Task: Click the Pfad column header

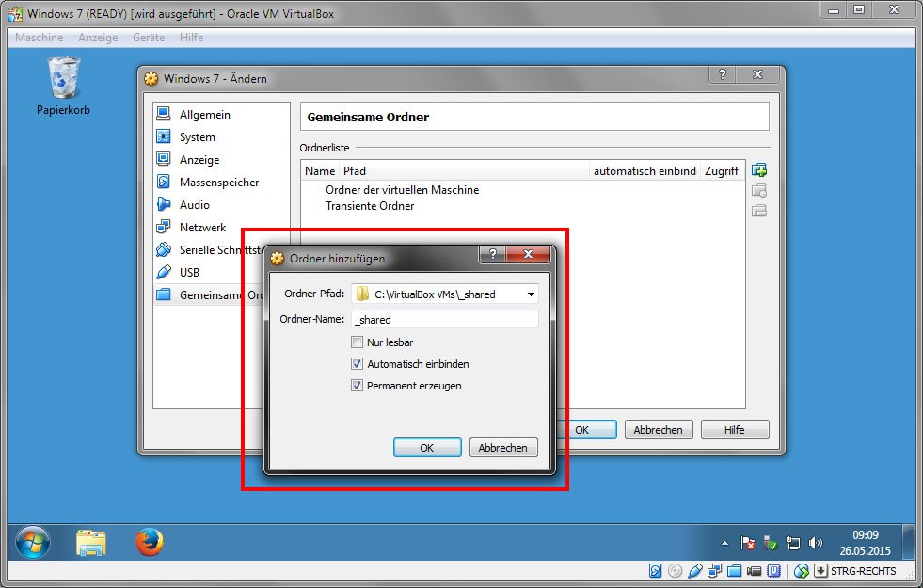Action: (x=465, y=170)
